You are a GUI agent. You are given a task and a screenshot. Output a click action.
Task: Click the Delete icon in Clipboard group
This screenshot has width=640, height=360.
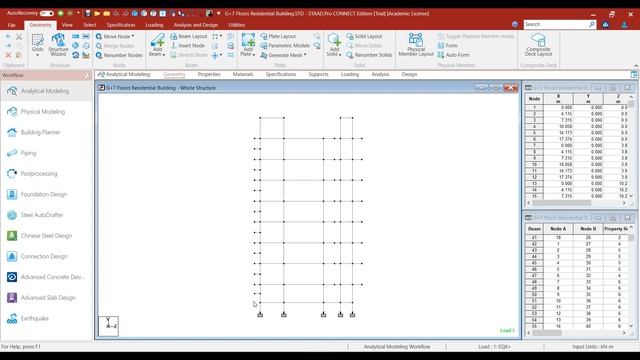(8, 55)
